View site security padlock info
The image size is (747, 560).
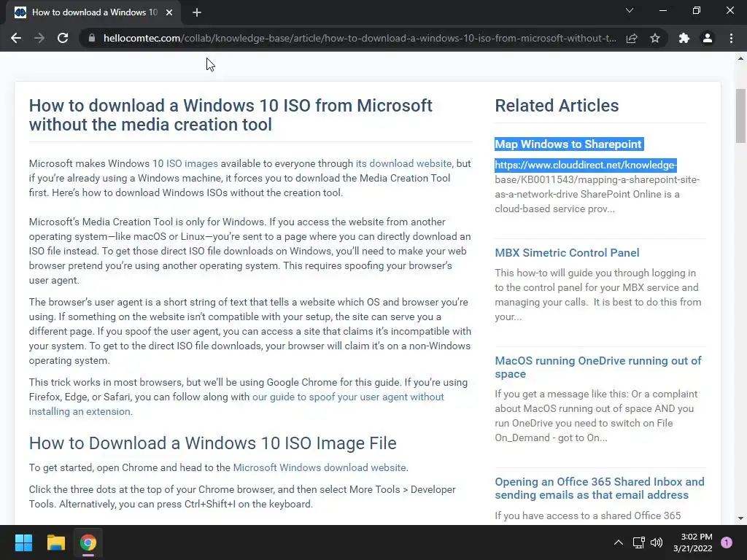click(x=92, y=38)
